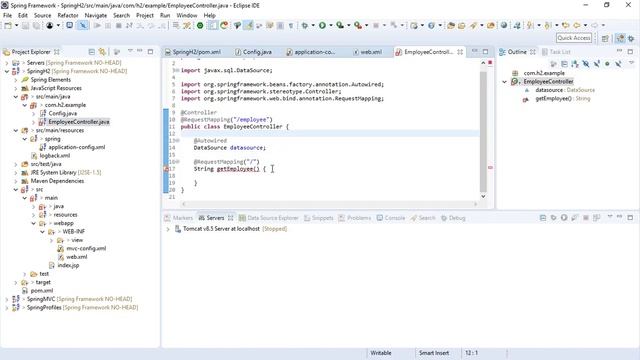Maximize the Servers bottom panel
The height and width of the screenshot is (360, 640).
(630, 218)
